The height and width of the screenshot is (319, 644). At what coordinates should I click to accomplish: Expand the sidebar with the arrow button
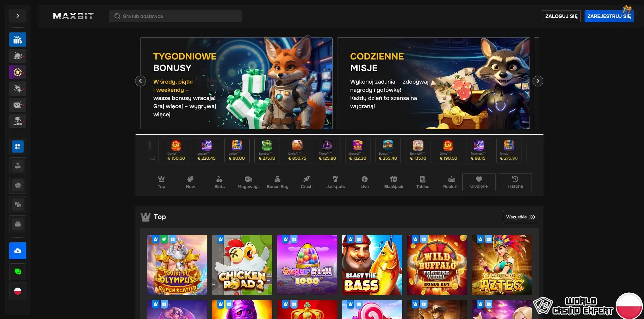[18, 16]
